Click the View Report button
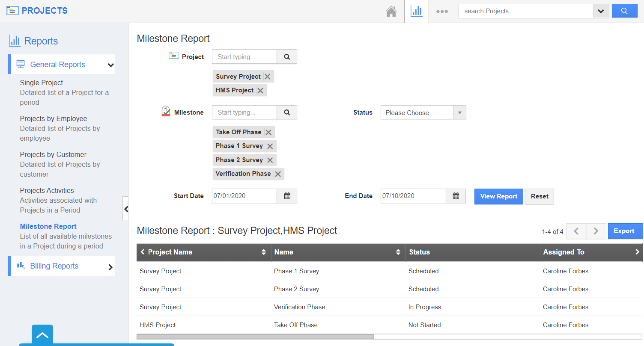 [x=498, y=196]
